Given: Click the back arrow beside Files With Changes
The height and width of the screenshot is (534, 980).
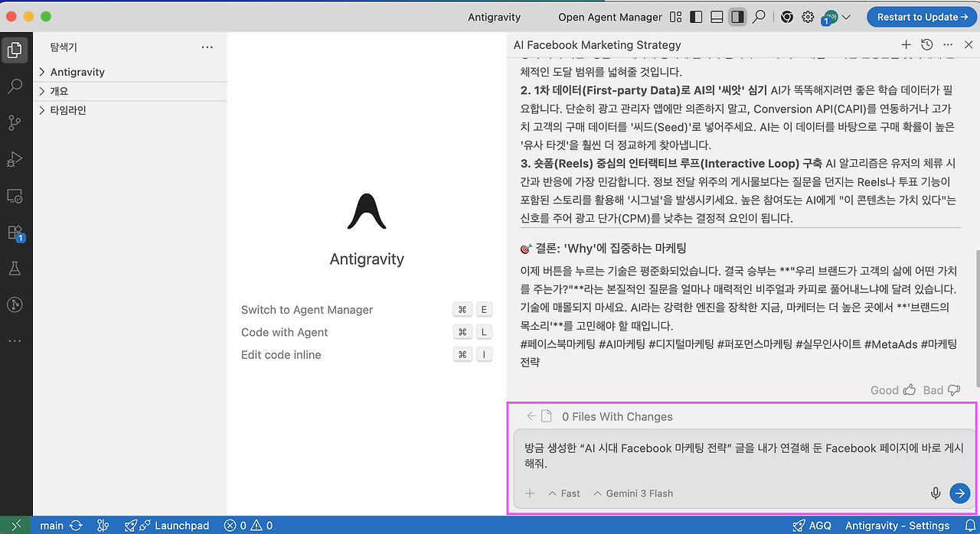Looking at the screenshot, I should [x=531, y=416].
